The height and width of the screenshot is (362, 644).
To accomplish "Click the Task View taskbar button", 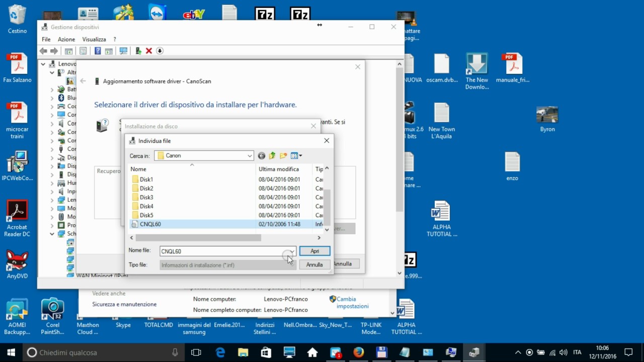I will point(196,352).
